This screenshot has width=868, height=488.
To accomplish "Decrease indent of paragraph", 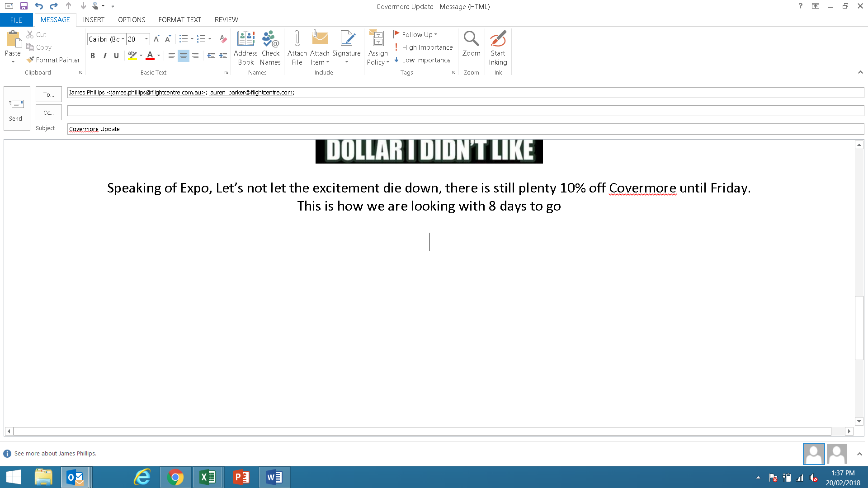I will click(211, 56).
